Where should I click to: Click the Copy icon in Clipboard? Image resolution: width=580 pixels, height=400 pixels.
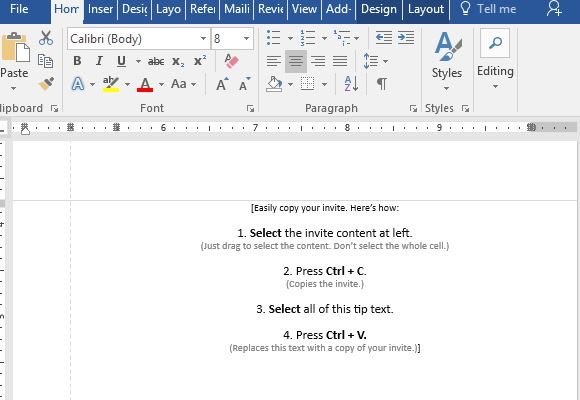(45, 61)
